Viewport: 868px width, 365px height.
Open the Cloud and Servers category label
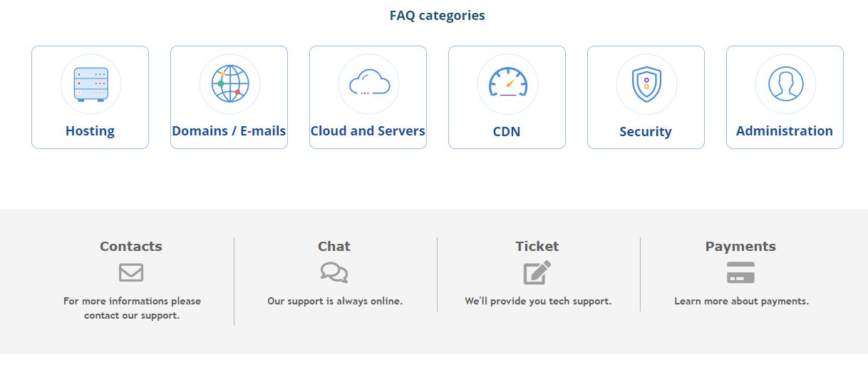(368, 131)
